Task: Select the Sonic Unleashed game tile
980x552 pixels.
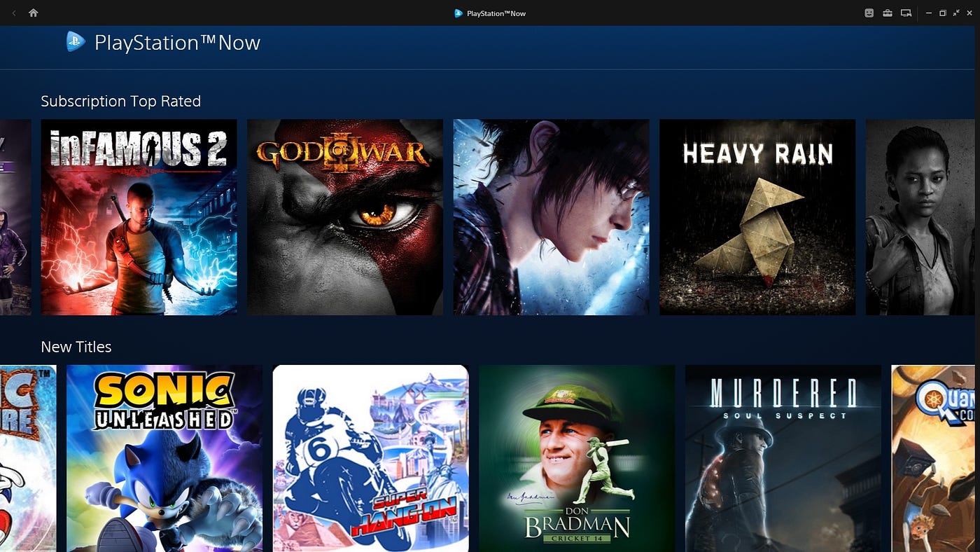Action: (x=164, y=458)
